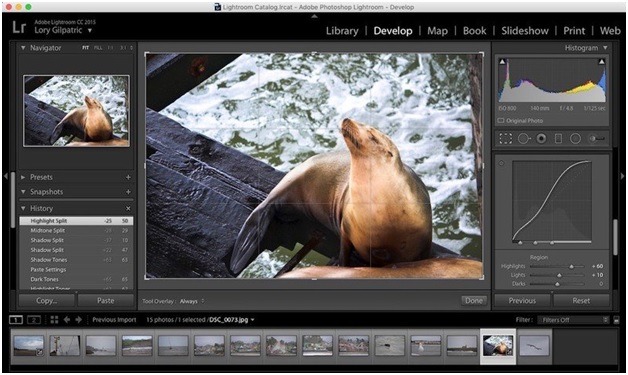Click the Navigator preview thumbnail
628x375 pixels.
76,111
